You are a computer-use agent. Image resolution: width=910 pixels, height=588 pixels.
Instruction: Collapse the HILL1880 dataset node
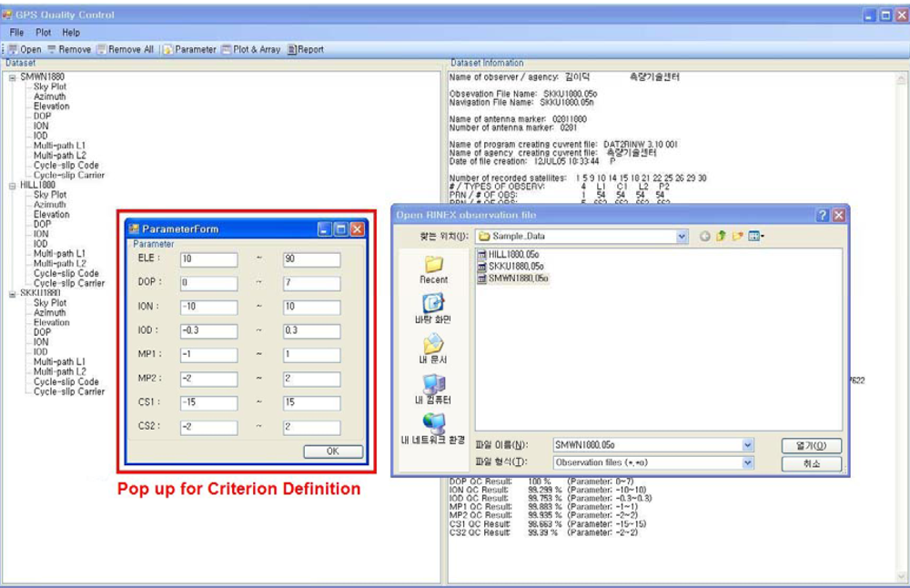[13, 185]
